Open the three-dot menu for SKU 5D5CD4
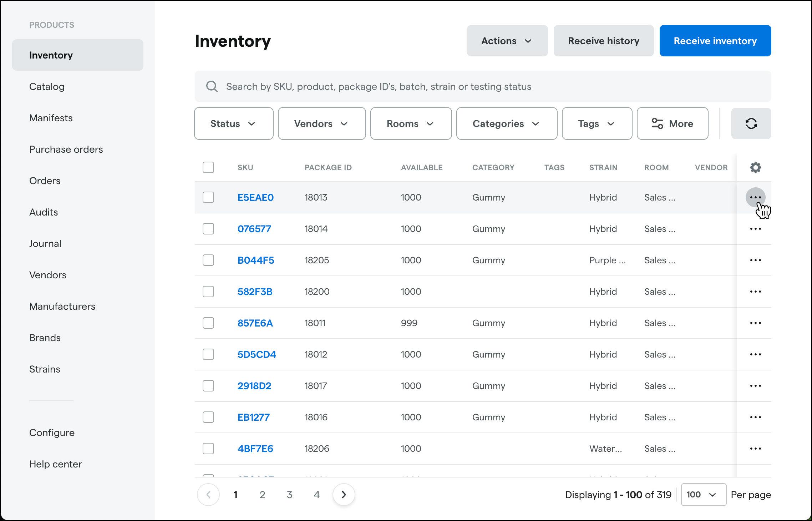The width and height of the screenshot is (812, 521). tap(755, 354)
